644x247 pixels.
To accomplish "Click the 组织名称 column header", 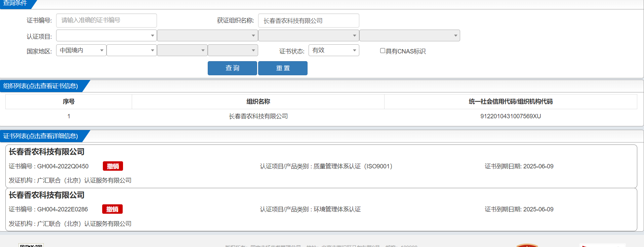I will pos(258,101).
